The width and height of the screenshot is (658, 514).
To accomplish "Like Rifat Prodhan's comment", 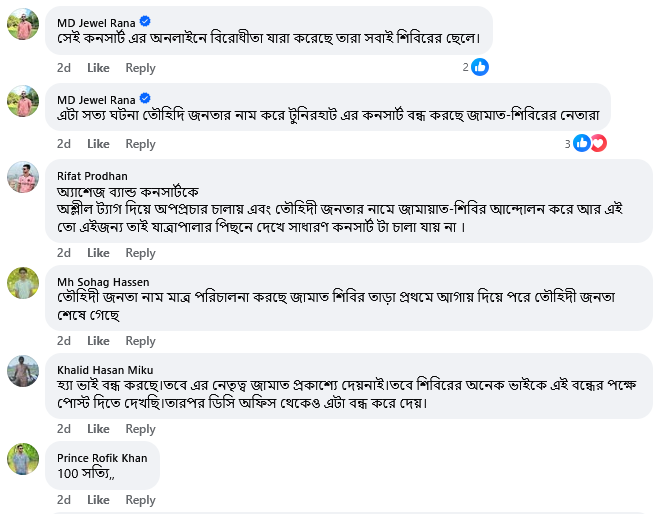I will pyautogui.click(x=98, y=253).
